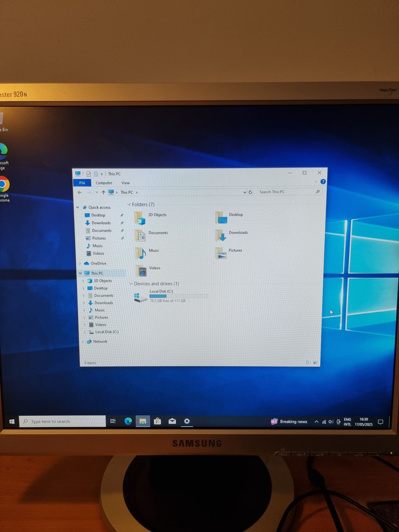399x532 pixels.
Task: Select the Desktop folder icon in main pane
Action: (x=221, y=218)
